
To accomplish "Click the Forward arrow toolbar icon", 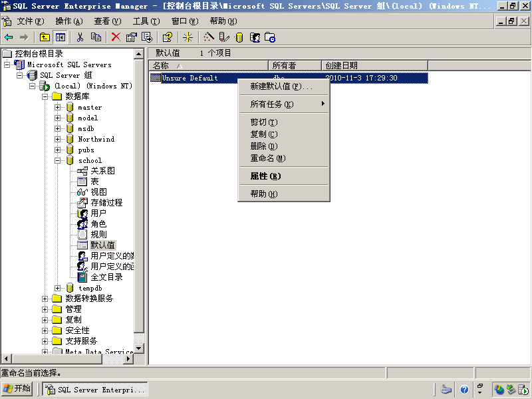I will click(x=24, y=37).
